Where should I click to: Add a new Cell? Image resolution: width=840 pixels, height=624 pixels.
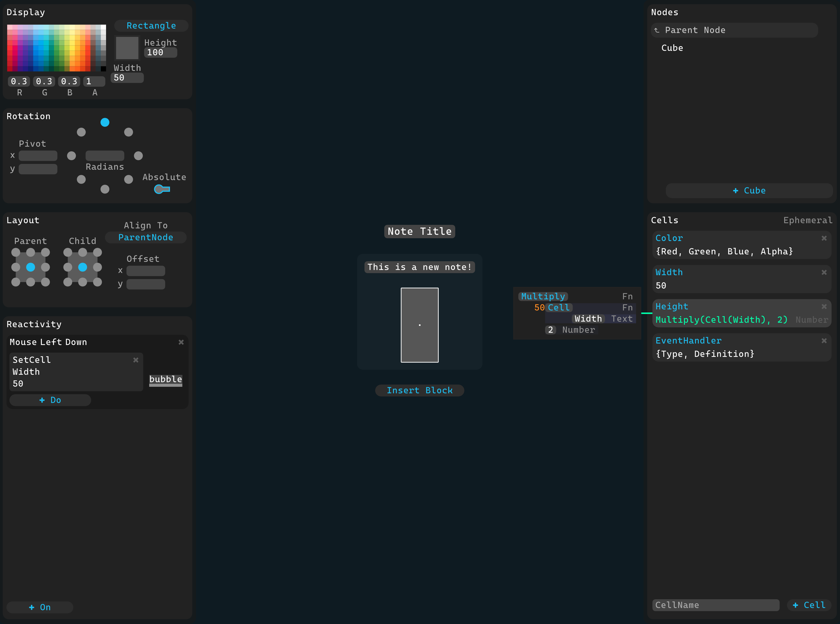click(x=809, y=605)
